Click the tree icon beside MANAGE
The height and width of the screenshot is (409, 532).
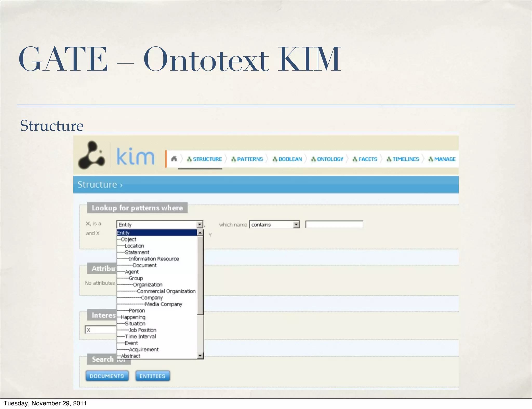430,159
